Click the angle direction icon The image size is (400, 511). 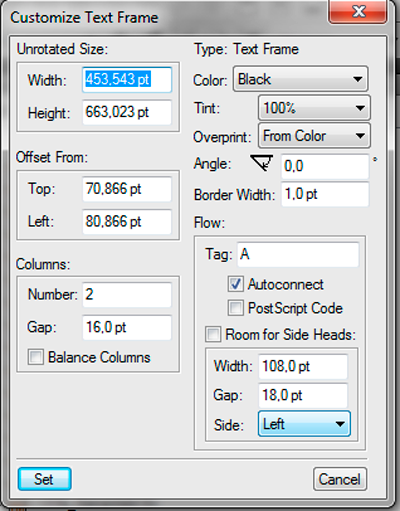(x=262, y=163)
